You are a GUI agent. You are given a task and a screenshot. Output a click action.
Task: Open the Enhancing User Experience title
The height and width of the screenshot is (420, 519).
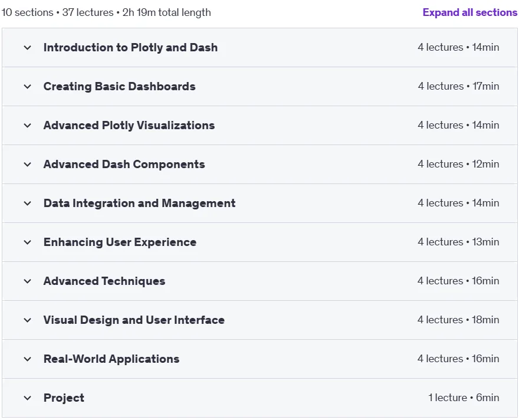coord(120,242)
